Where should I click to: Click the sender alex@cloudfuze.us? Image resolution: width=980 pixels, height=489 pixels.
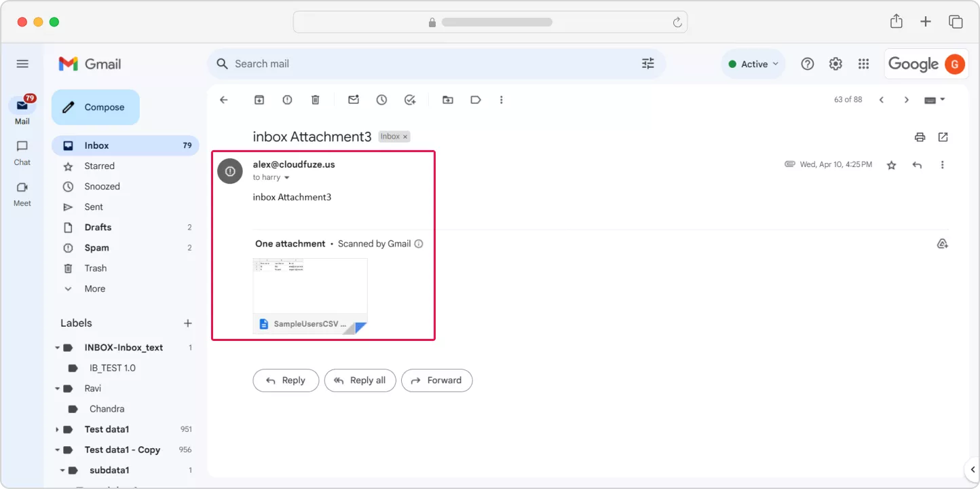pyautogui.click(x=294, y=164)
